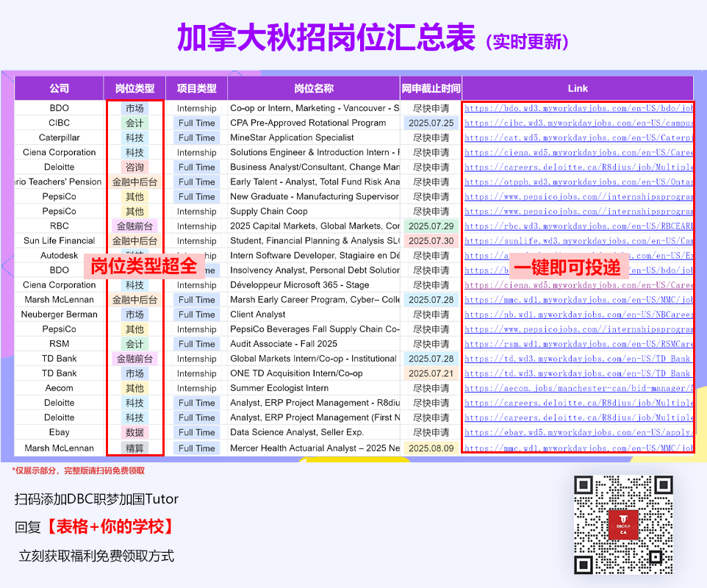Open the otppb.wd3.myworkdayjobs.com link

coord(578,182)
